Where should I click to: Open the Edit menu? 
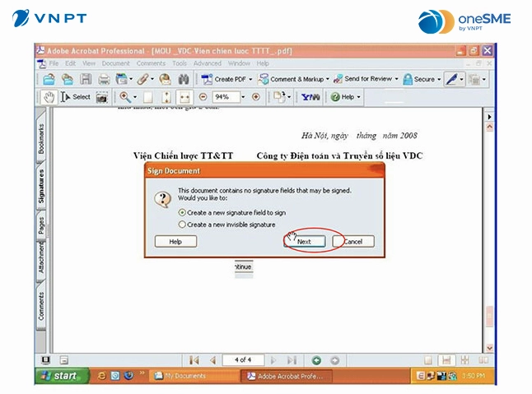(x=70, y=63)
